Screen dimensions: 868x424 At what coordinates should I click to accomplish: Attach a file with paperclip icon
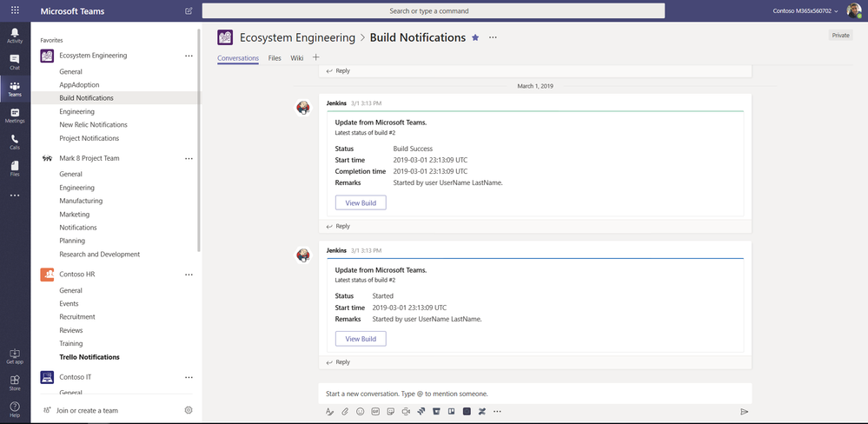[345, 411]
